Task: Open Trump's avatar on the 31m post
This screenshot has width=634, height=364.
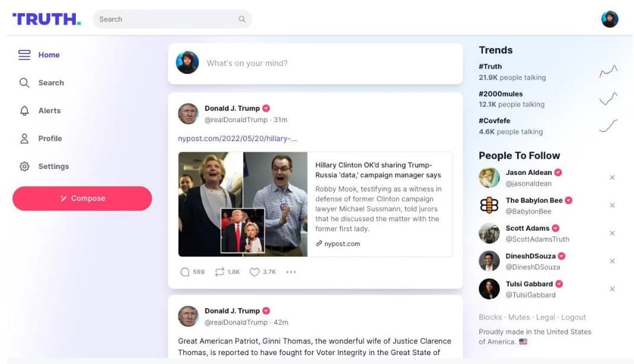Action: [188, 113]
